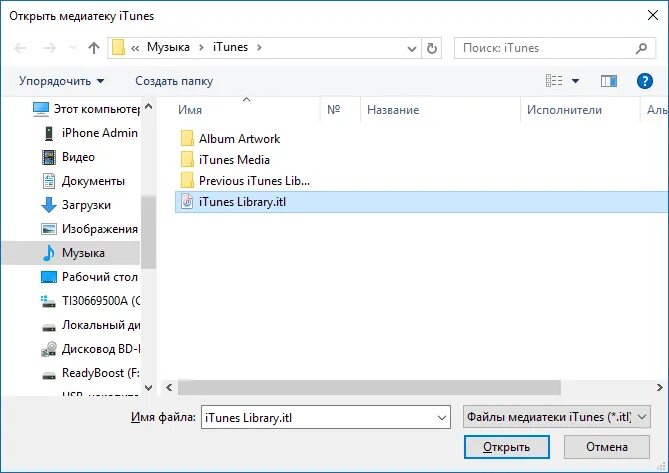The height and width of the screenshot is (473, 669).
Task: Go back using the left arrow
Action: (20, 48)
